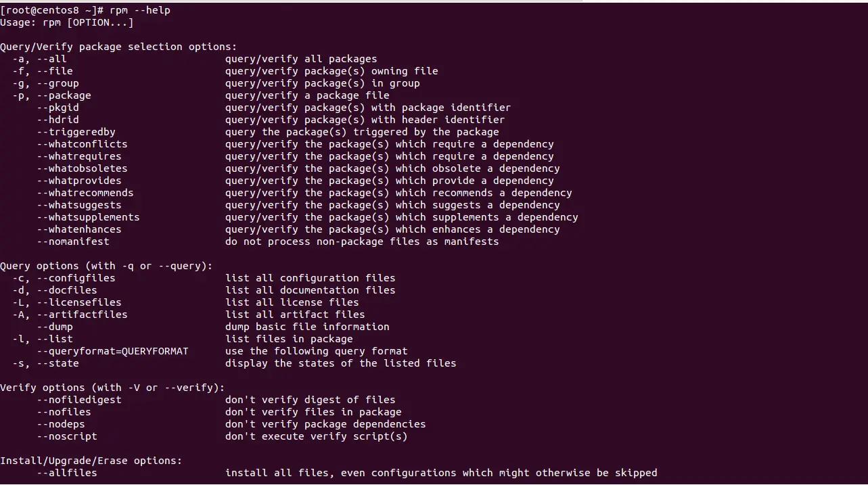This screenshot has width=868, height=485.
Task: Click the --whatrequires option
Action: click(x=79, y=156)
